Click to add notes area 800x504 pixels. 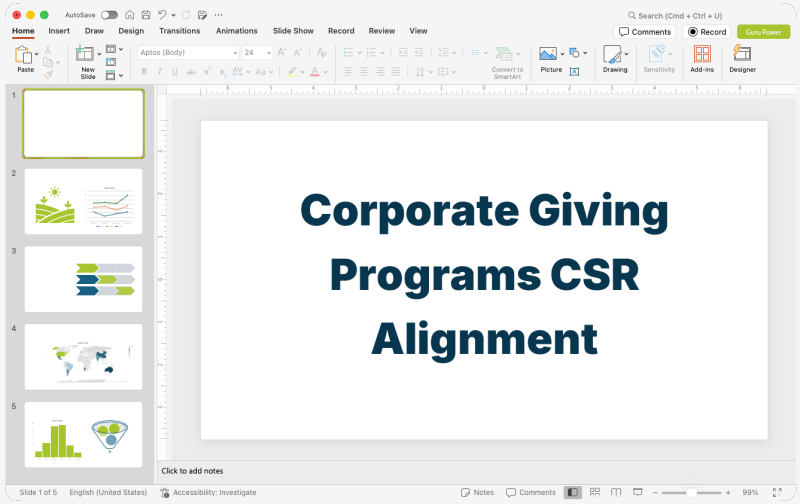pyautogui.click(x=192, y=471)
